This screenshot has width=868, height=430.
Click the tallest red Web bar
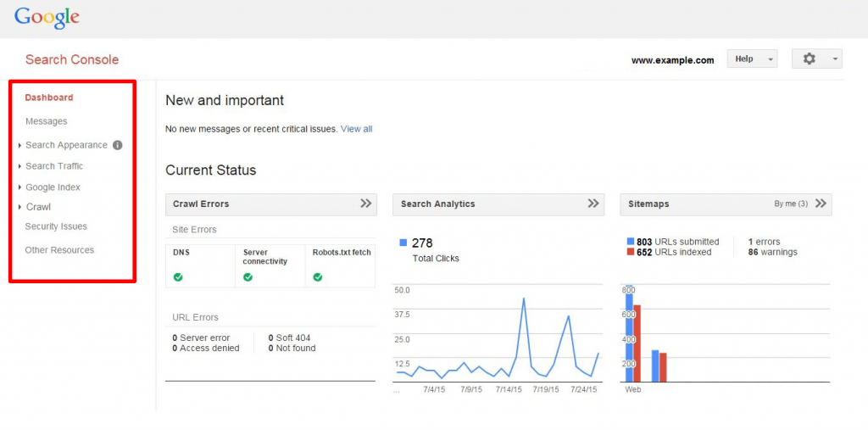pyautogui.click(x=637, y=343)
